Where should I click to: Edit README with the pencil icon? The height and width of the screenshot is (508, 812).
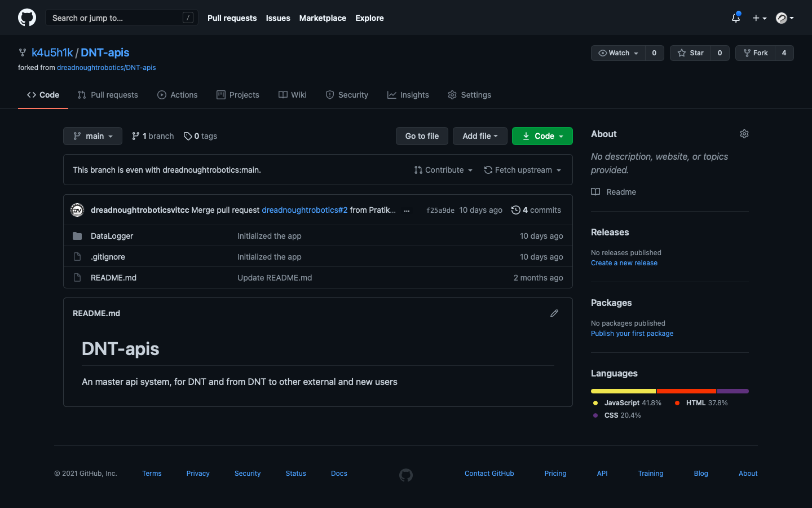554,313
